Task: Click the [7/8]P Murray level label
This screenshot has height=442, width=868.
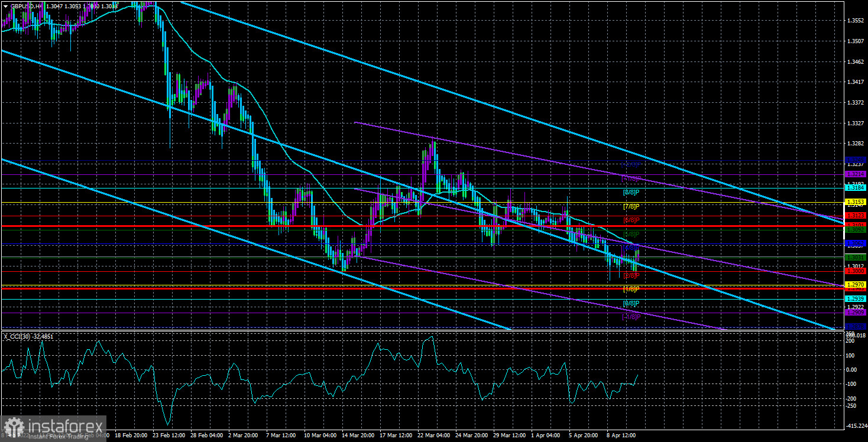Action: [x=631, y=206]
